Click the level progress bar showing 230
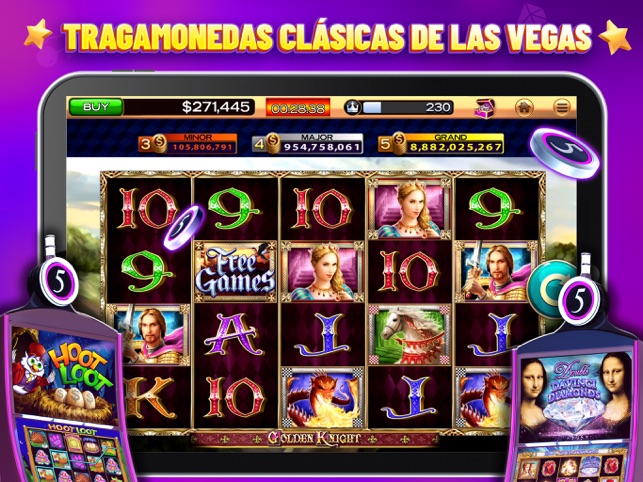 click(408, 107)
